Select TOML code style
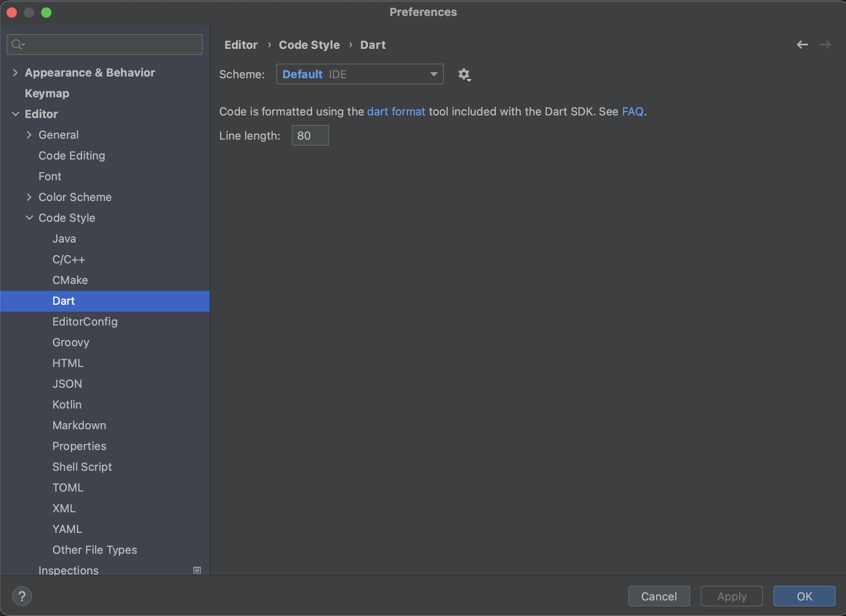This screenshot has height=616, width=846. (x=68, y=488)
